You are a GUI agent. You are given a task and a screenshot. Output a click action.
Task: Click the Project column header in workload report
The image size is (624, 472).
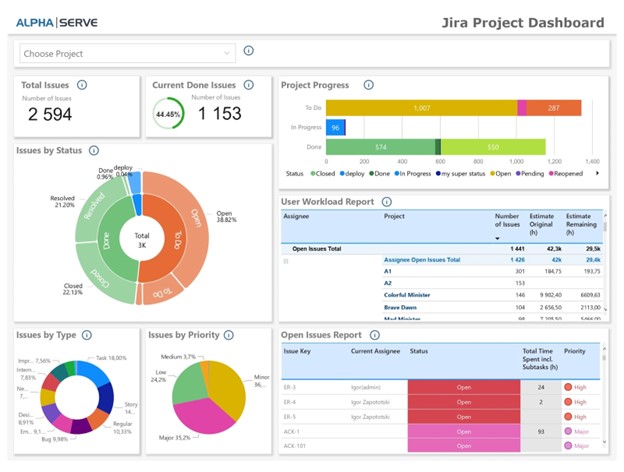[394, 216]
